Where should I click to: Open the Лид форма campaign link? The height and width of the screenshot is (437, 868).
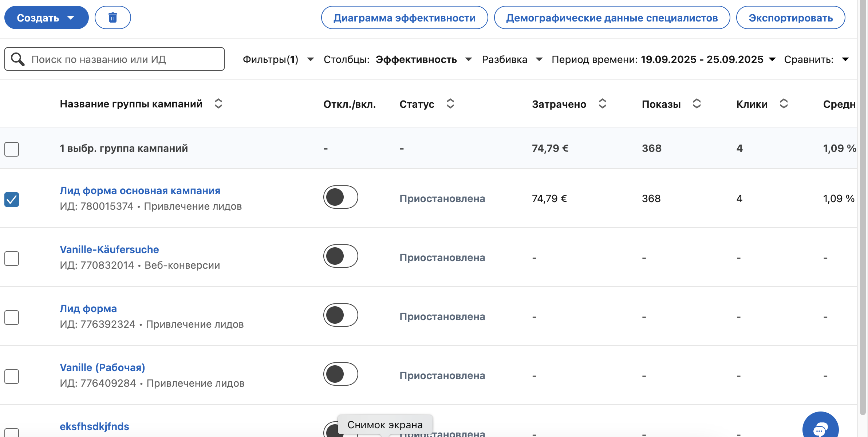point(88,308)
